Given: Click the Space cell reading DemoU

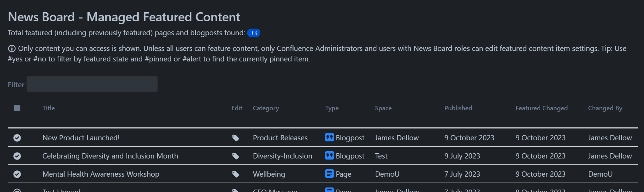Looking at the screenshot, I should coord(387,174).
